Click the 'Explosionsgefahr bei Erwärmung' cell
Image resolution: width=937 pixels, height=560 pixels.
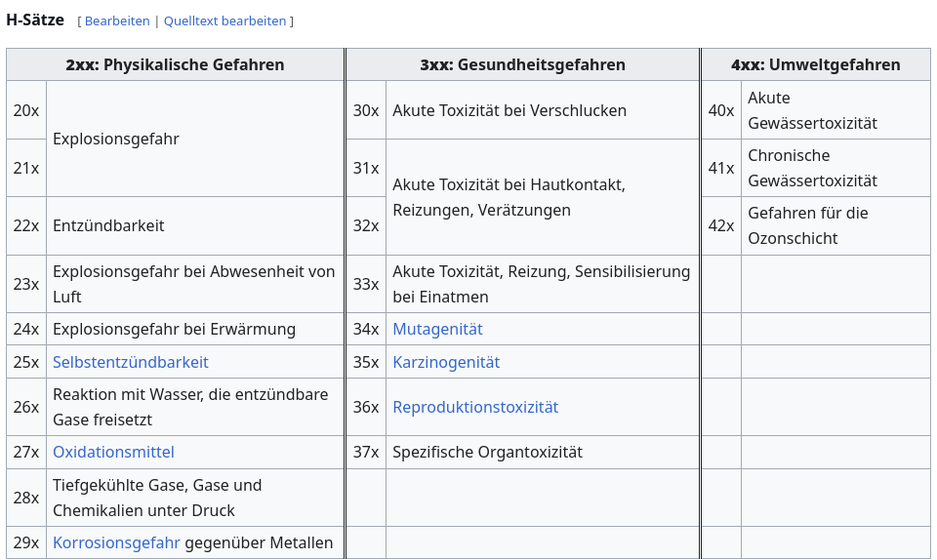click(174, 329)
